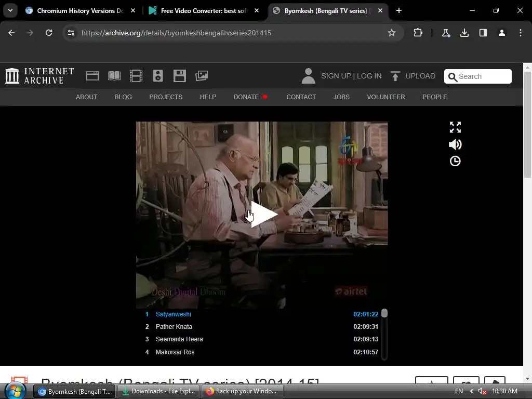Open Chrome Labs flask icon
Viewport: 532px width, 399px height.
[445, 33]
